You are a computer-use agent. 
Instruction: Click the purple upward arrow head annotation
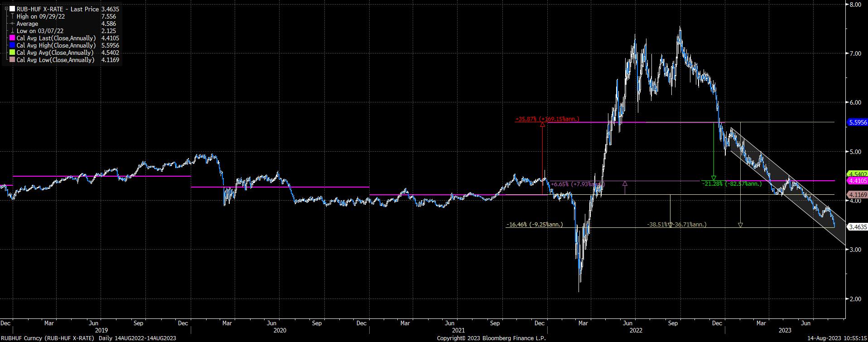pos(625,184)
